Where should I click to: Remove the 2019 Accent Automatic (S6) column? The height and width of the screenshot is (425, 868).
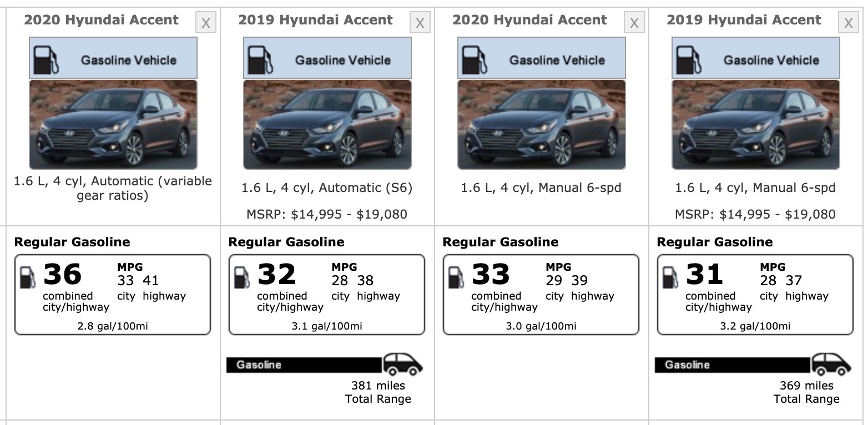pyautogui.click(x=420, y=23)
